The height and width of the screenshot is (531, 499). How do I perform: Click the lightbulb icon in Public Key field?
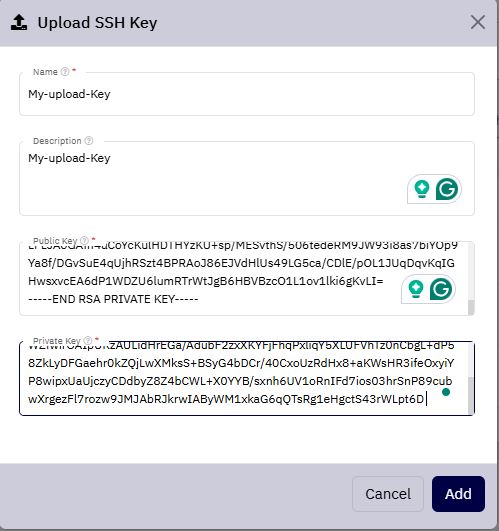click(x=416, y=289)
